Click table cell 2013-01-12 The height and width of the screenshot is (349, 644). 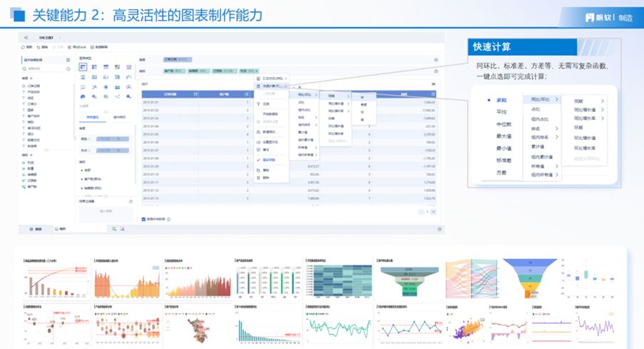(x=151, y=191)
